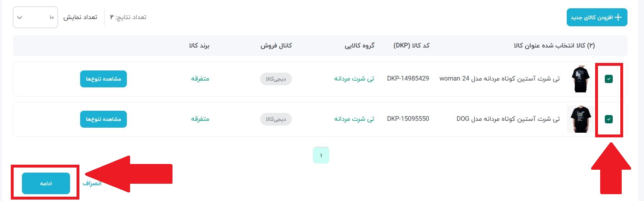Screen dimensions: 644x201
Task: Click the woman 24 t-shirt thumbnail
Action: click(580, 79)
